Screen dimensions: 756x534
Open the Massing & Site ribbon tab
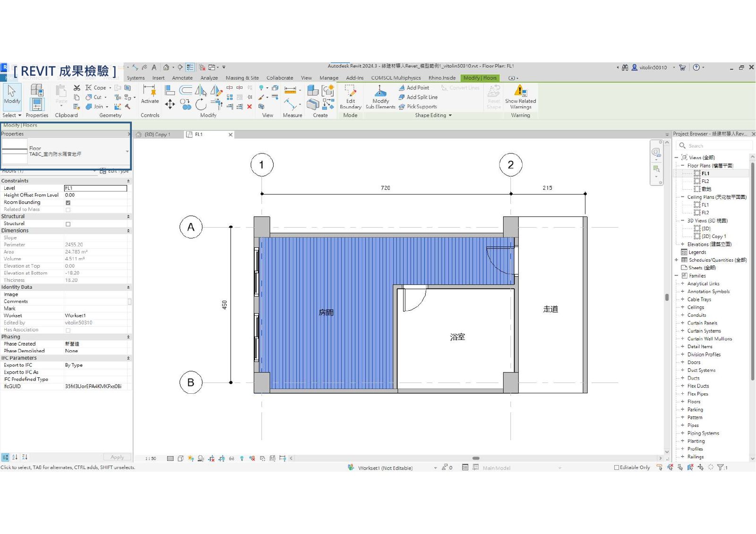242,78
